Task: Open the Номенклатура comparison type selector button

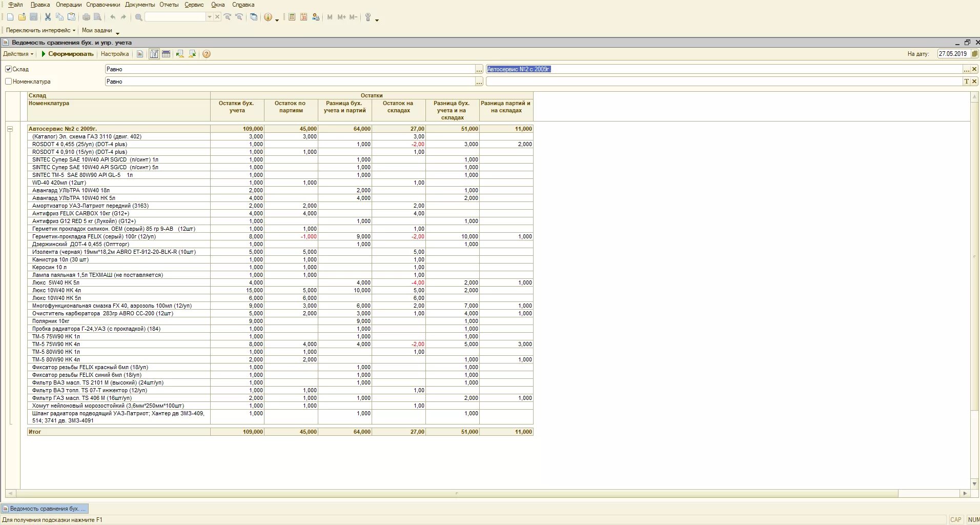Action: [x=479, y=82]
